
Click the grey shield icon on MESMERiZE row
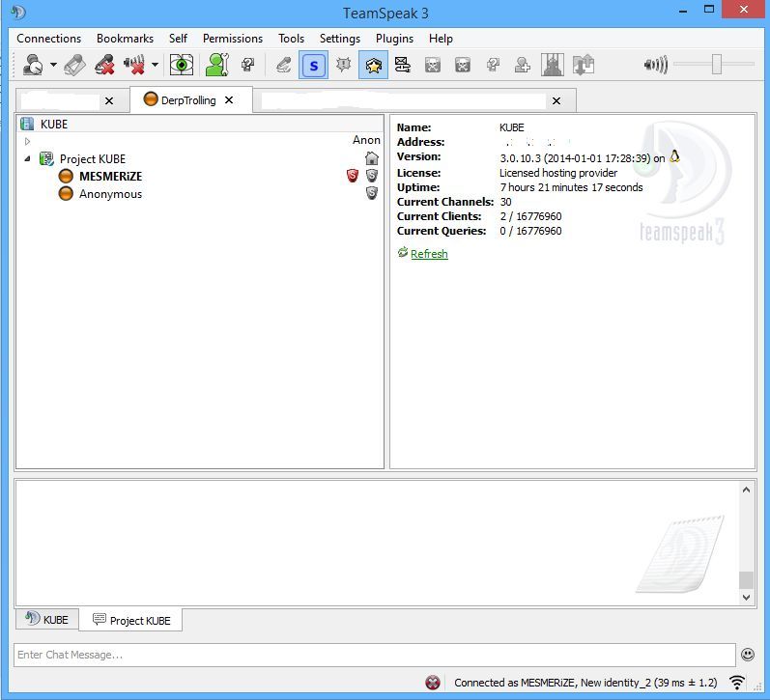[372, 176]
